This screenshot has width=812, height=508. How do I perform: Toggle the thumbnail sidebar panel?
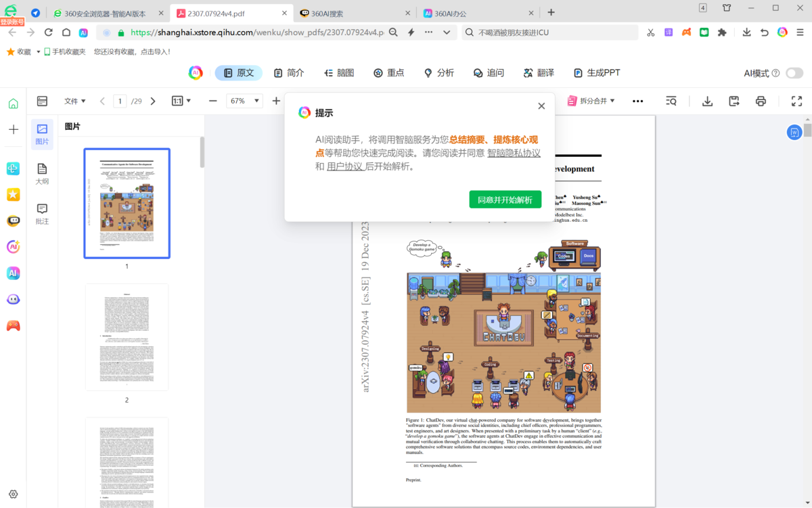point(42,100)
